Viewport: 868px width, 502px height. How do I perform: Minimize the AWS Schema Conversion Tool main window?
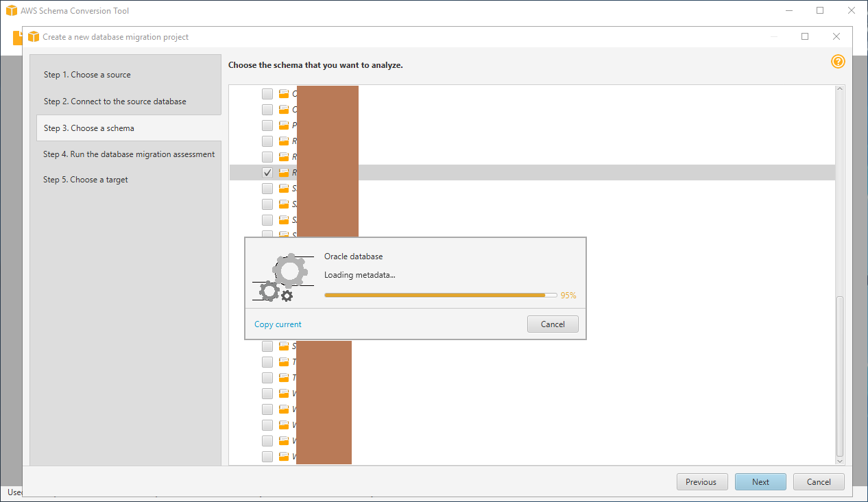788,11
